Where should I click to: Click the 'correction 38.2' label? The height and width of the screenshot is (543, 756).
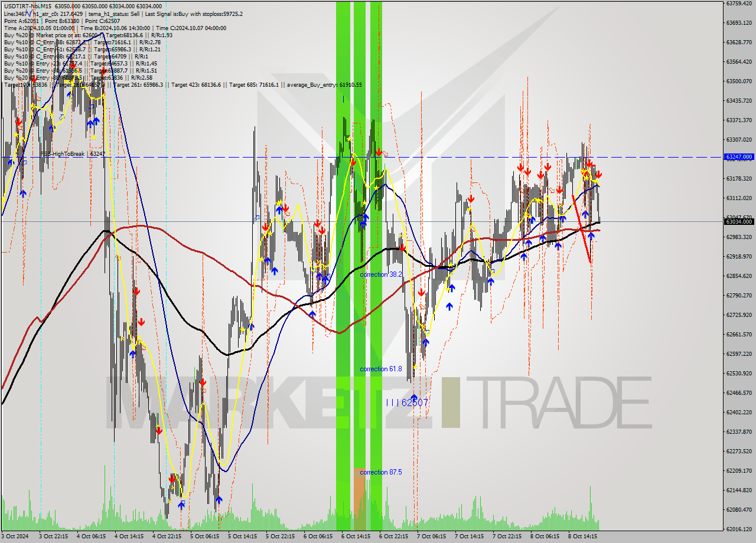point(381,274)
